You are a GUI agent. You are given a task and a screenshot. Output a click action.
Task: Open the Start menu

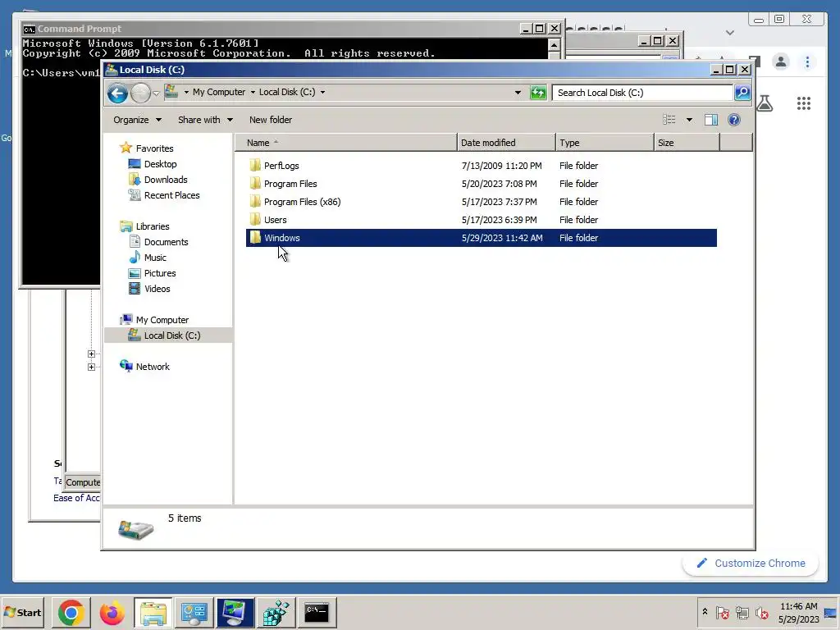point(22,612)
